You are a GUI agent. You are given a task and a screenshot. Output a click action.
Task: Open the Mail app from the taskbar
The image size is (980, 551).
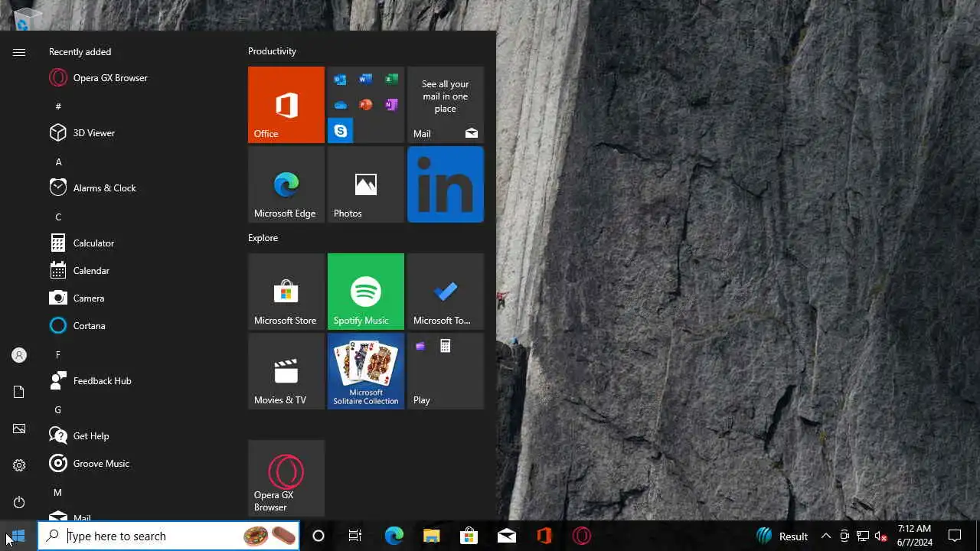click(x=506, y=536)
